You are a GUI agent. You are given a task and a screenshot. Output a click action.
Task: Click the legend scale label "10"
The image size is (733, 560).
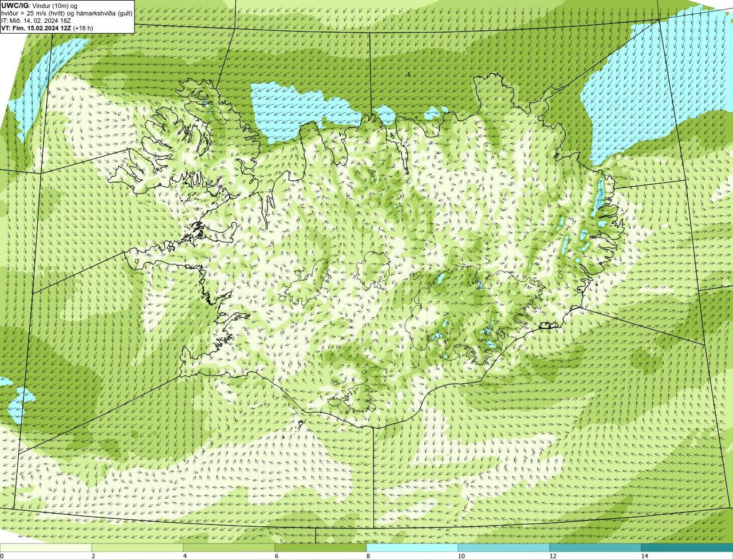pyautogui.click(x=461, y=556)
